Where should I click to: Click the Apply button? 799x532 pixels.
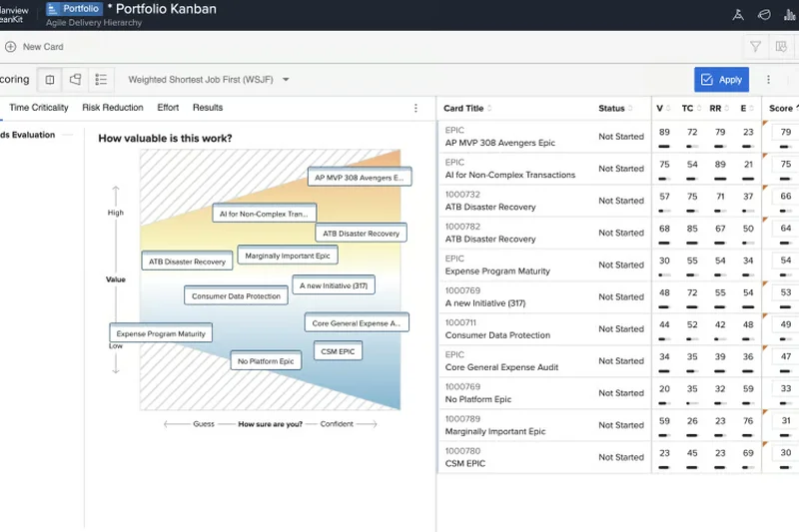(x=721, y=80)
